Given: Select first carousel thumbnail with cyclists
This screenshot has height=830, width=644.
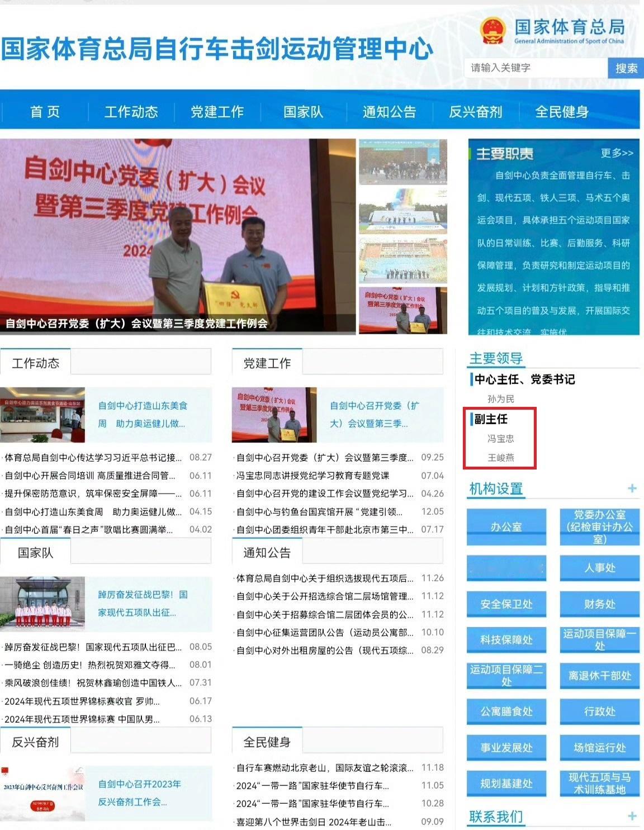Looking at the screenshot, I should coord(403,162).
